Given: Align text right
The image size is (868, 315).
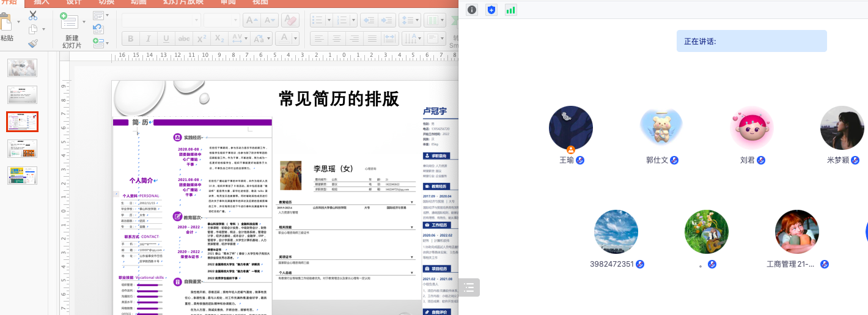Looking at the screenshot, I should click(353, 39).
